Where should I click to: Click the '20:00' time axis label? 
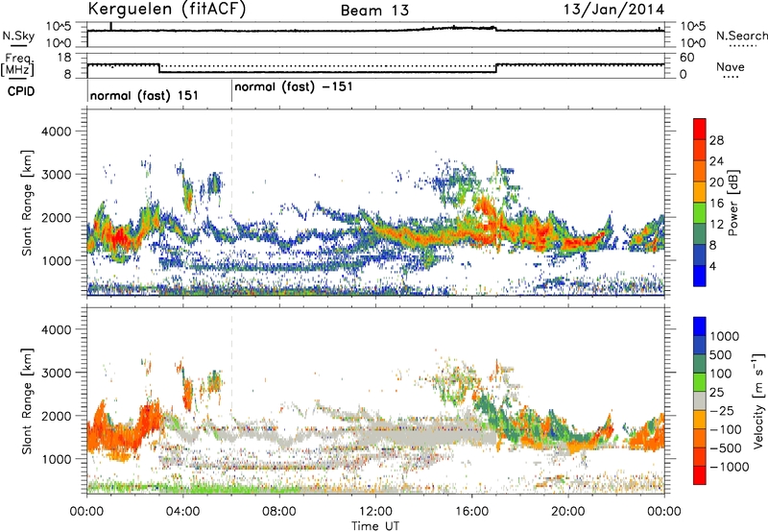coord(567,512)
